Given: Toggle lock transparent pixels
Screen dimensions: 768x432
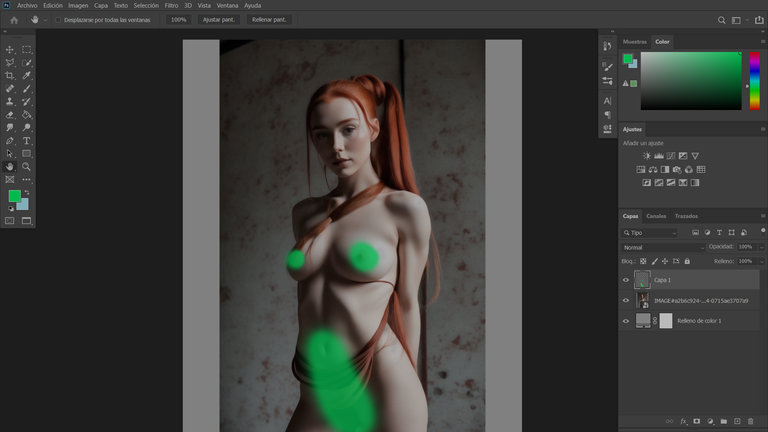Looking at the screenshot, I should pyautogui.click(x=643, y=262).
